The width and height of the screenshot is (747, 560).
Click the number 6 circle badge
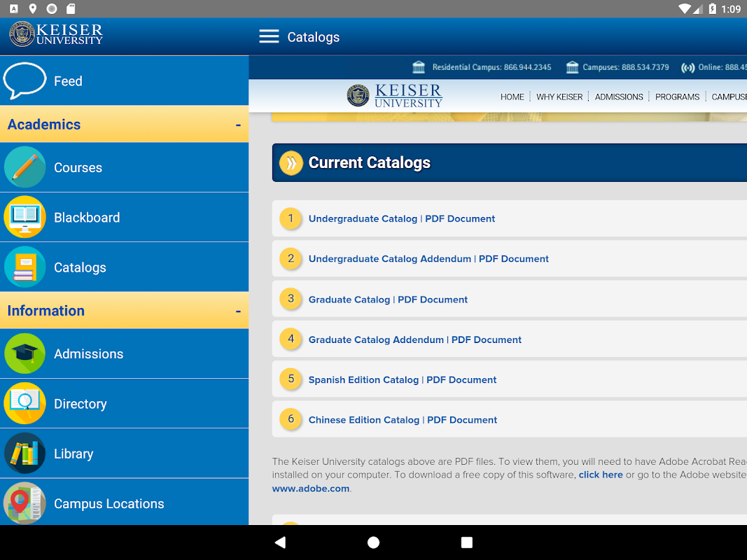pos(291,419)
